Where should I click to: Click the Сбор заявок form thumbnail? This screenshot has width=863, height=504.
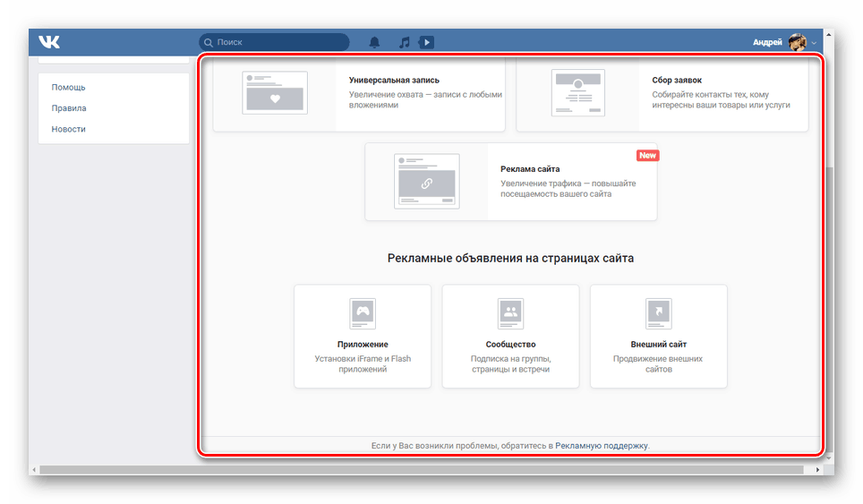click(x=578, y=93)
